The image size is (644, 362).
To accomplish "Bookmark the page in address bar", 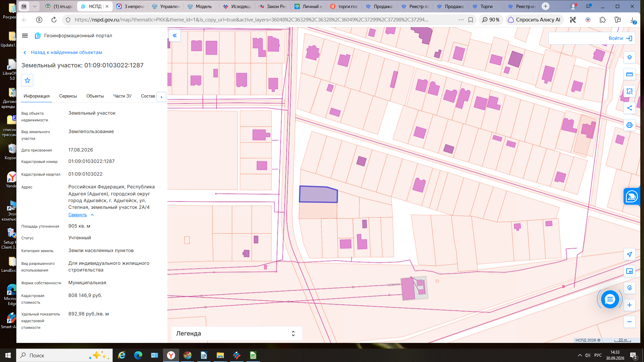I will [471, 20].
